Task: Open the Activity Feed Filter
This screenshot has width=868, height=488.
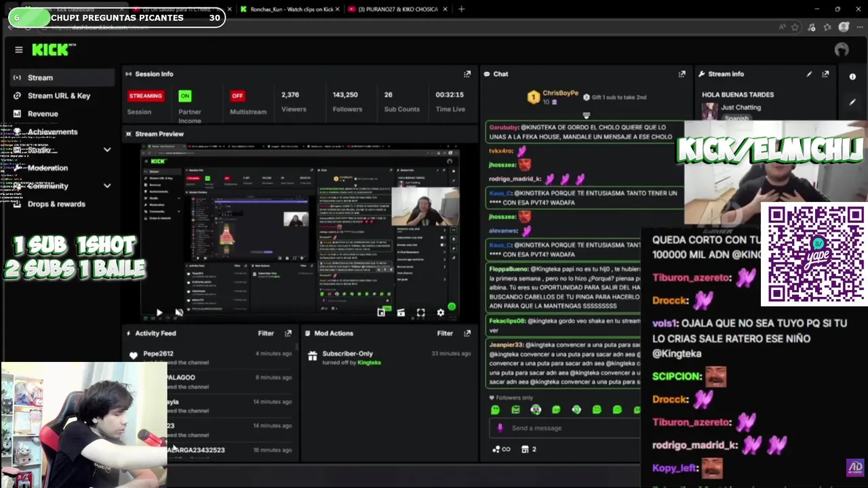Action: click(266, 333)
